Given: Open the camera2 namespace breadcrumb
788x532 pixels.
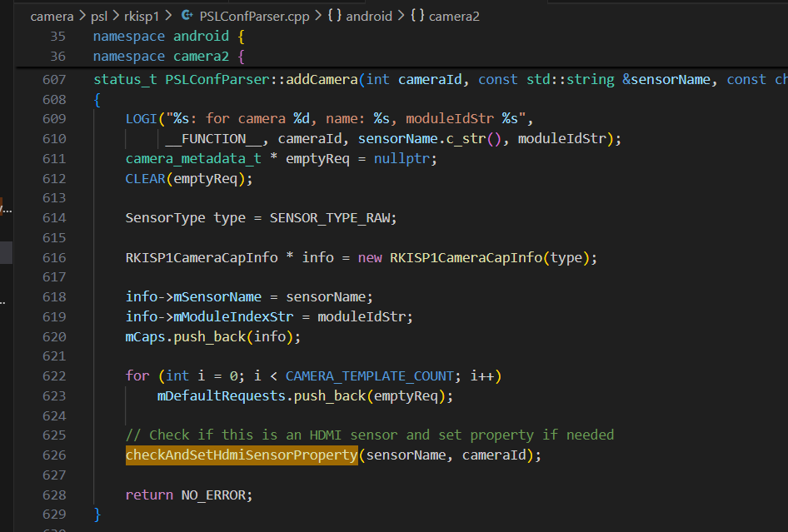Looking at the screenshot, I should (454, 17).
